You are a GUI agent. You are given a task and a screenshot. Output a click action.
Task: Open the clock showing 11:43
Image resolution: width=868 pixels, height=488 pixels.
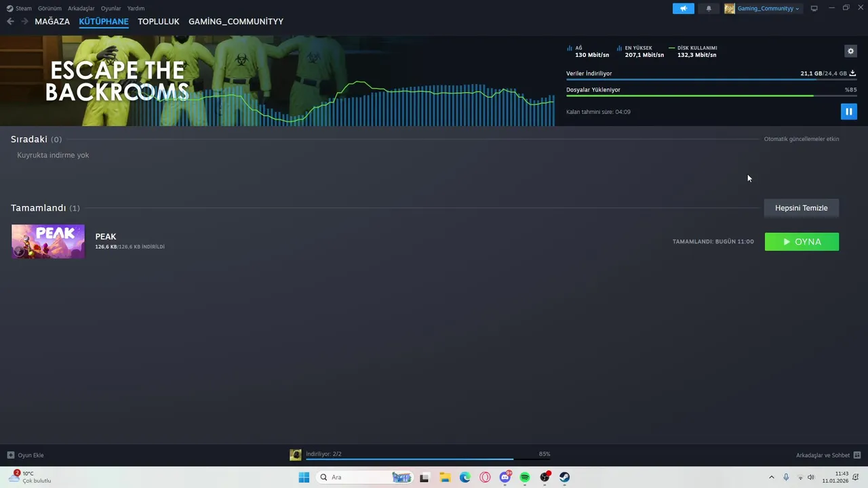(835, 477)
